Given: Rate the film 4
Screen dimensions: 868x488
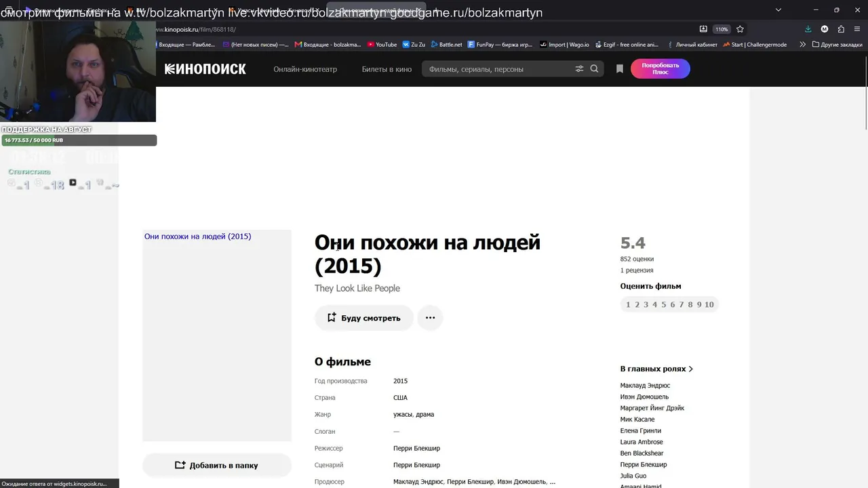Looking at the screenshot, I should pos(654,305).
